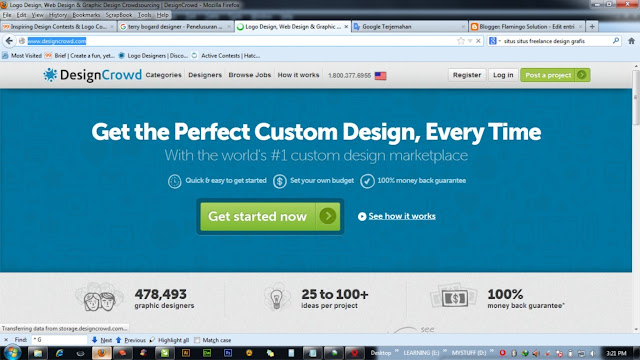
Task: Click the Log in button
Action: coord(503,75)
